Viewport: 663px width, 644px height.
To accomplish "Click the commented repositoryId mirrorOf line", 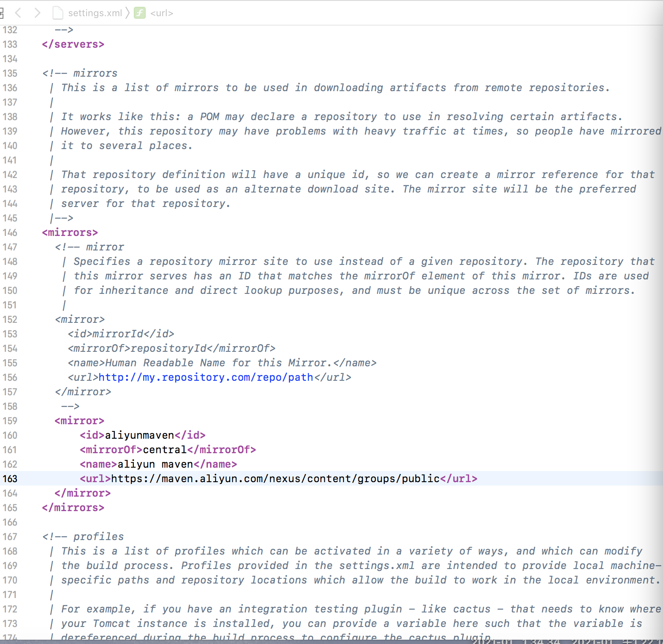I will [x=172, y=348].
